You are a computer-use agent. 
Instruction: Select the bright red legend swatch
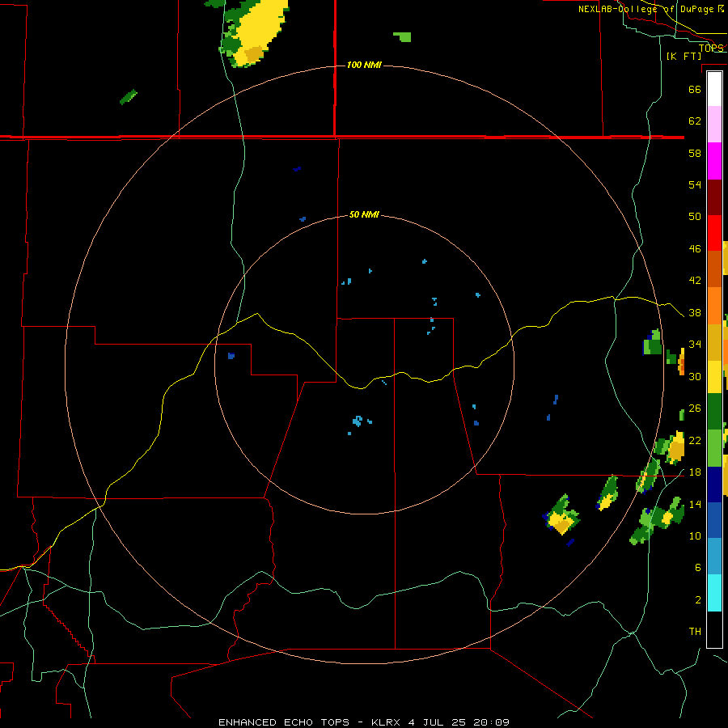pos(714,233)
